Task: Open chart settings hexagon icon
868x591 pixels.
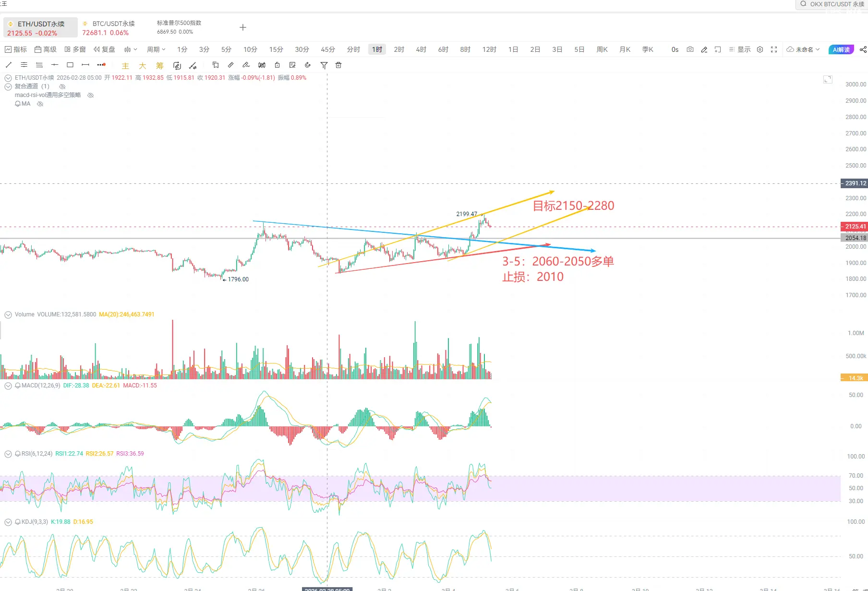Action: [x=760, y=49]
